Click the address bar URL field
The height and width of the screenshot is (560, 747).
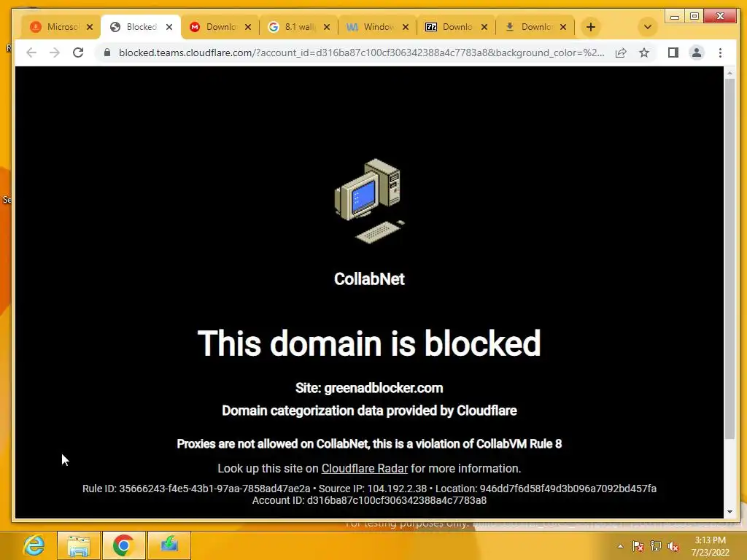pos(361,52)
